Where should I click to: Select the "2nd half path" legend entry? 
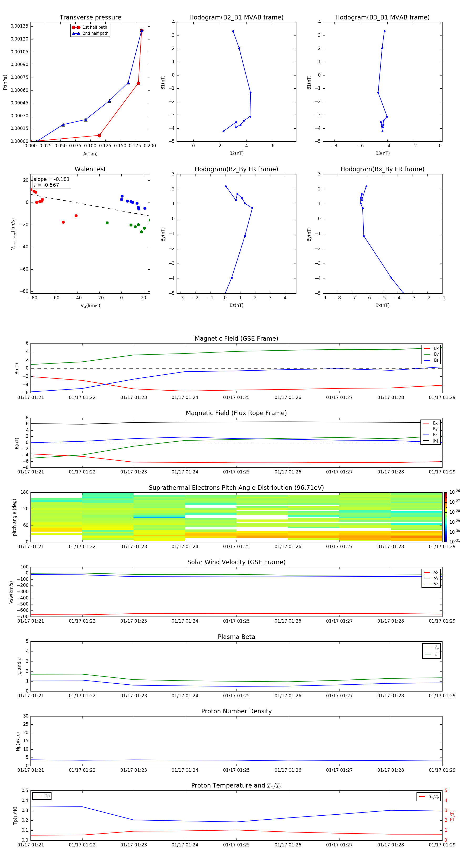click(x=90, y=33)
